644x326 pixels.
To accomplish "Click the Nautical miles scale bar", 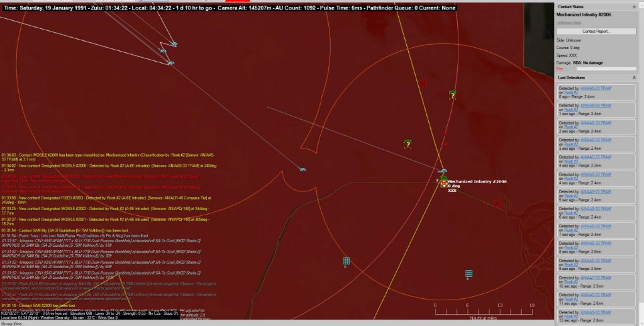I will [x=484, y=312].
